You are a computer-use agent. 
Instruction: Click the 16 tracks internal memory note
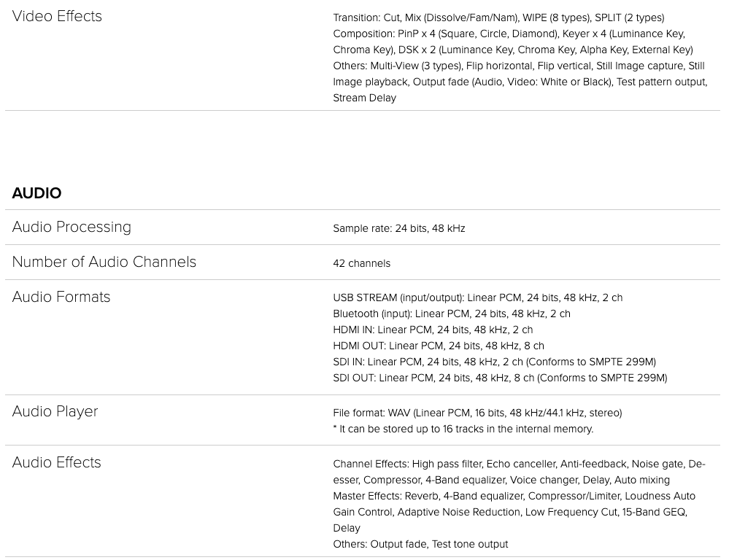point(463,429)
